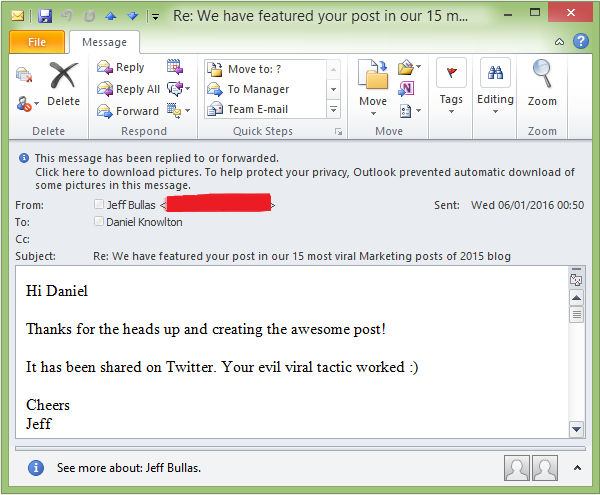
Task: Click the Meeting reply icon in the Respond group
Action: click(x=175, y=67)
